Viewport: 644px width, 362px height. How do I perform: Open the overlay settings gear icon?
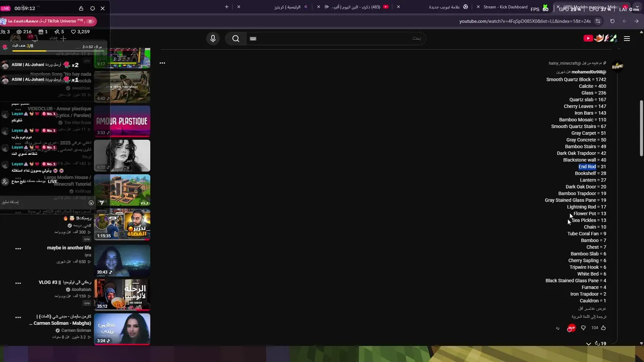pyautogui.click(x=92, y=9)
